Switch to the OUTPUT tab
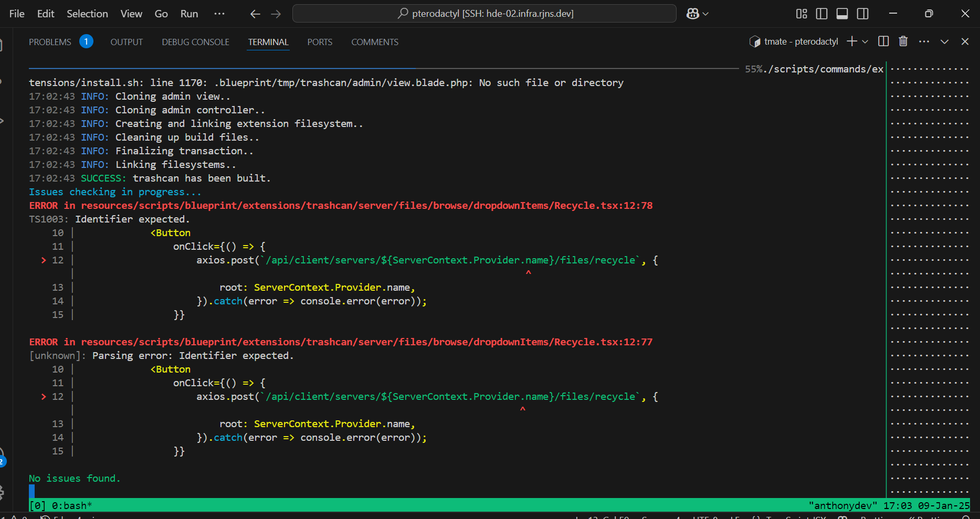980x519 pixels. (x=127, y=42)
